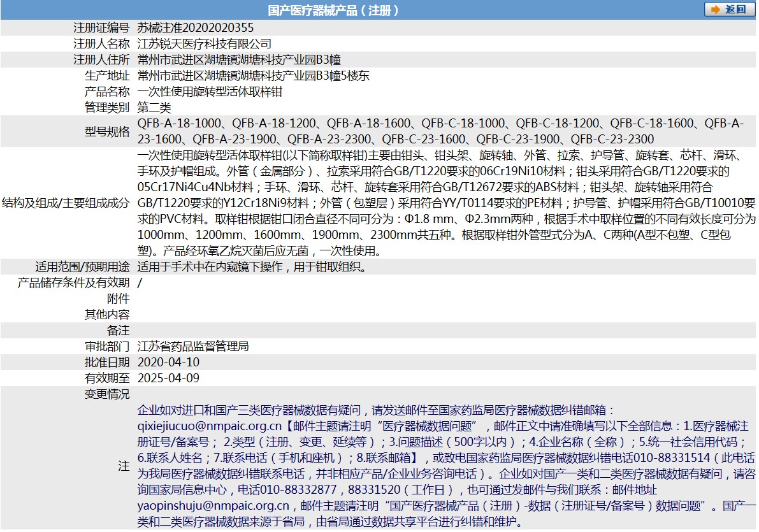The height and width of the screenshot is (532, 759).
Task: Click the model list starting QFB-A-18-1000
Action: (x=440, y=131)
